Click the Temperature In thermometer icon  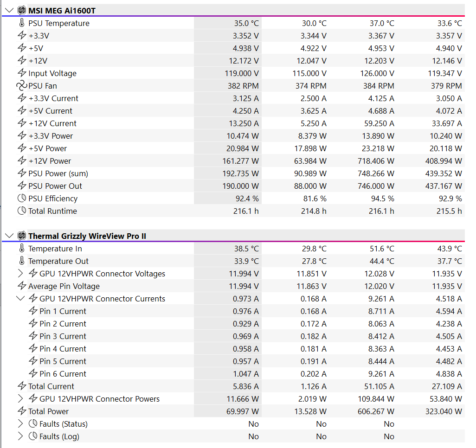22,249
